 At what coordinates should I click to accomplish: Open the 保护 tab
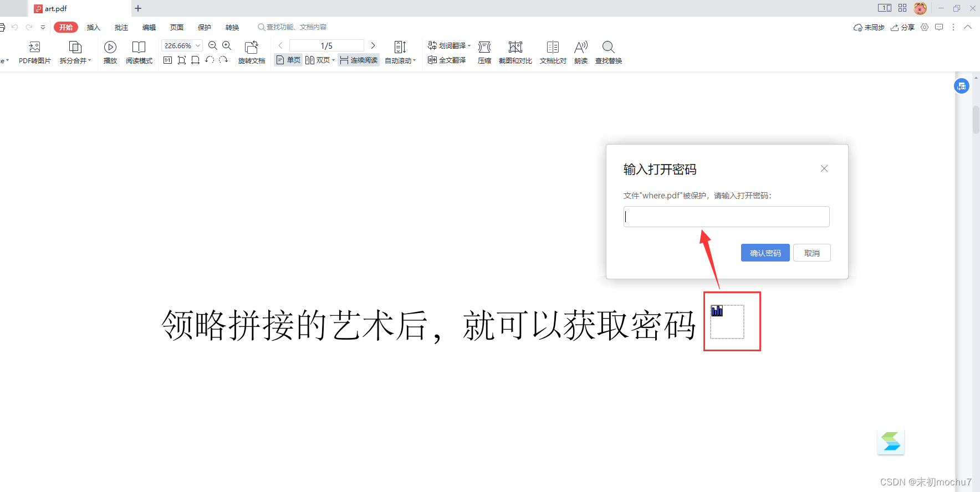(205, 27)
